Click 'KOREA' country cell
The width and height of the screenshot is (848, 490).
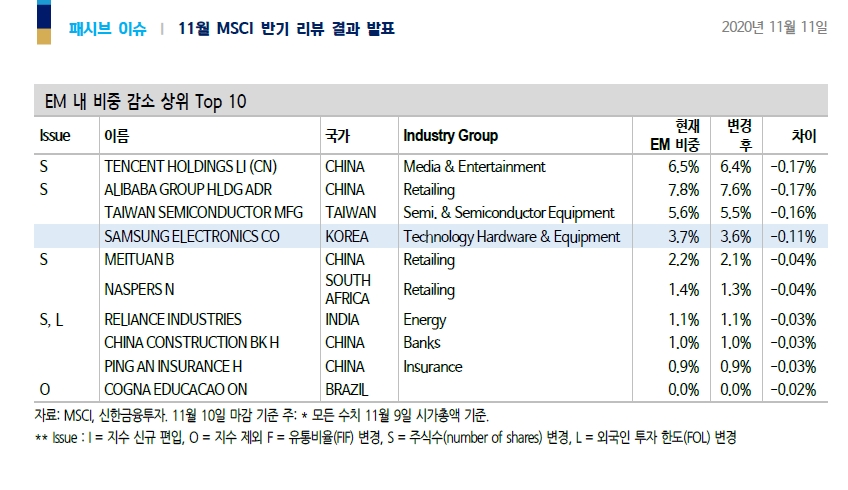pyautogui.click(x=347, y=236)
